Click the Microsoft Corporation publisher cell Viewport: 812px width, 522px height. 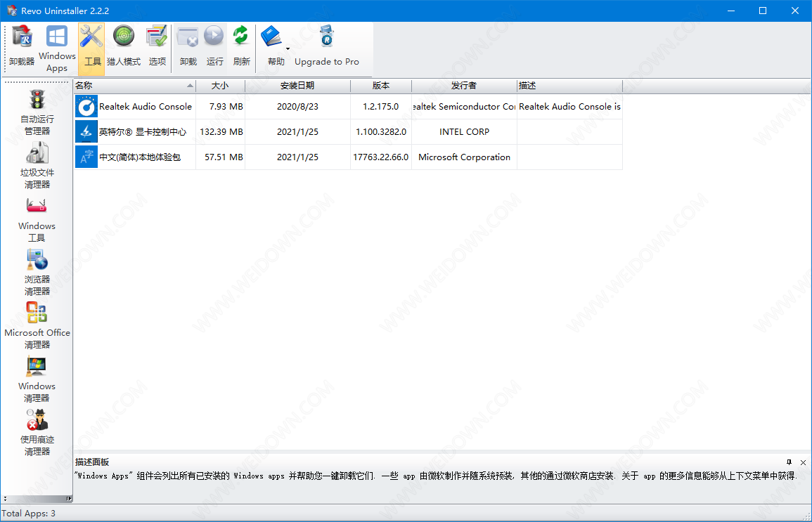[464, 157]
